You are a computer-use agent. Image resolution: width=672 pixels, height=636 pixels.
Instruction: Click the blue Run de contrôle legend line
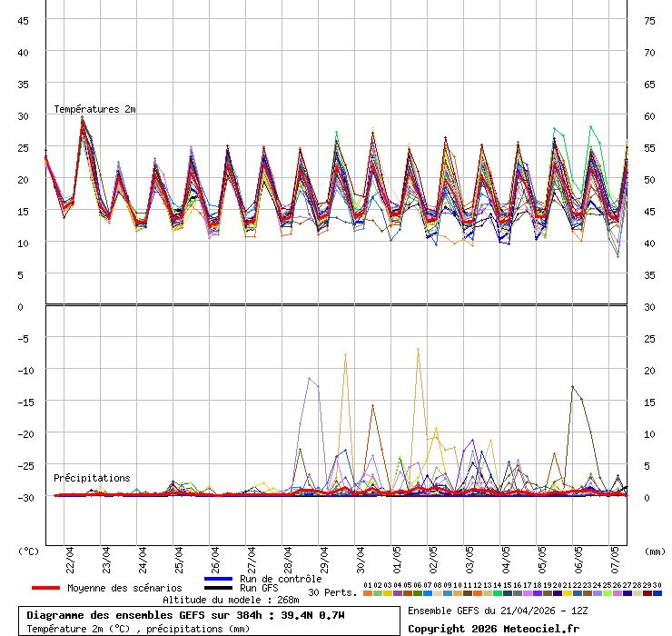pyautogui.click(x=219, y=579)
